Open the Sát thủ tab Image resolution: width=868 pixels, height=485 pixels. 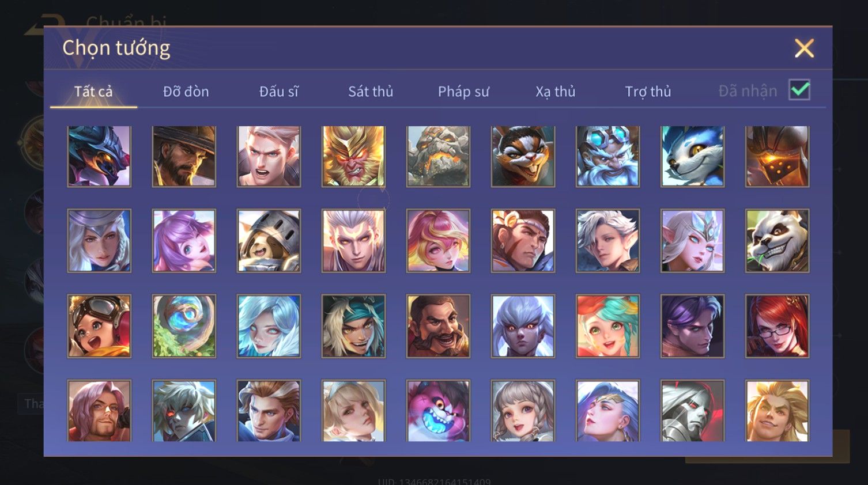[x=371, y=91]
